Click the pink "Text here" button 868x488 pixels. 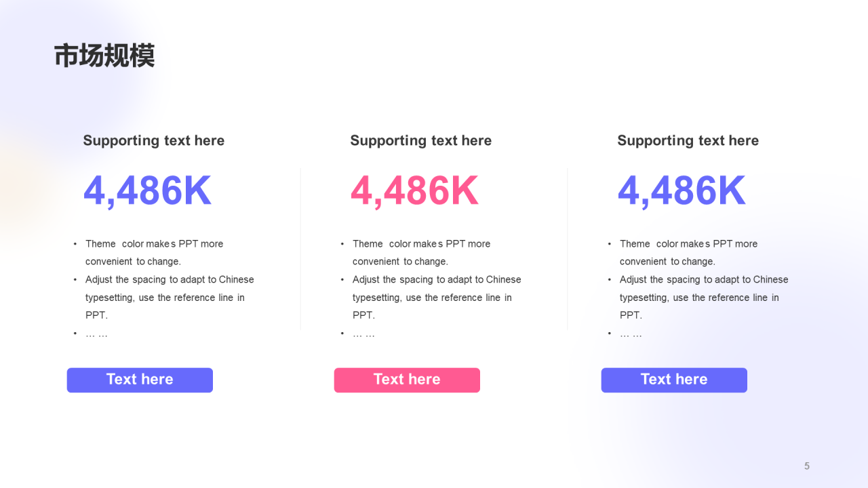[x=407, y=380]
